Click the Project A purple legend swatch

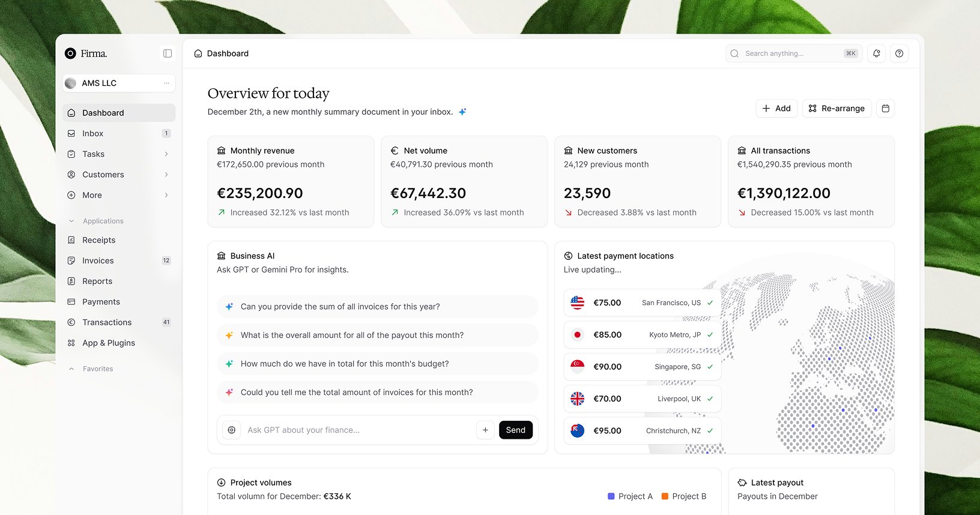click(x=611, y=496)
